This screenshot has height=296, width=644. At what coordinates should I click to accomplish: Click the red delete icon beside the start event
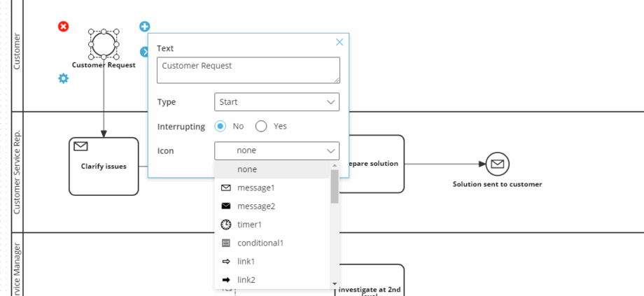(63, 27)
